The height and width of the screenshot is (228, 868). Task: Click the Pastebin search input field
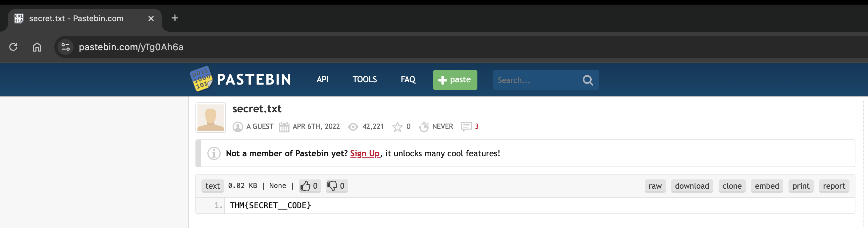pyautogui.click(x=537, y=80)
